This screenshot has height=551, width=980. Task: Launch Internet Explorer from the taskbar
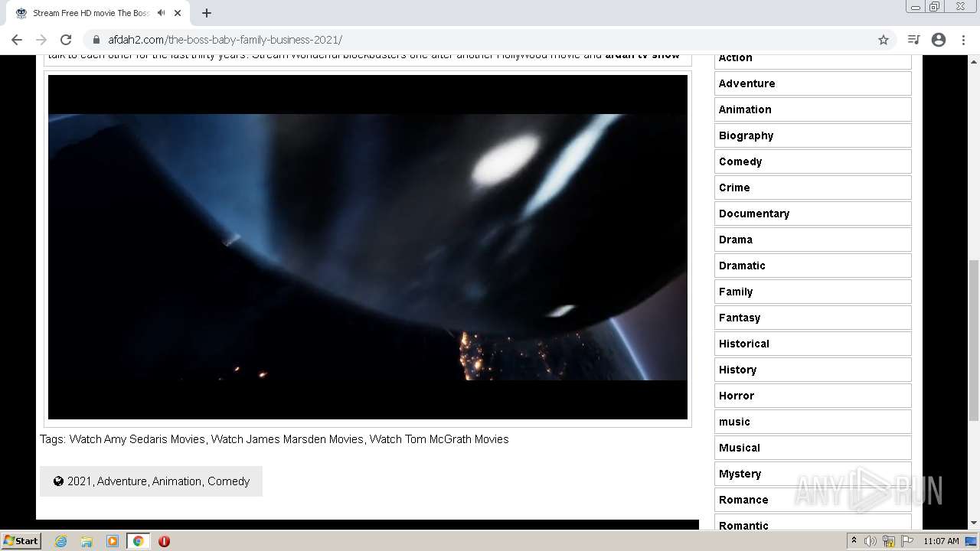click(61, 541)
